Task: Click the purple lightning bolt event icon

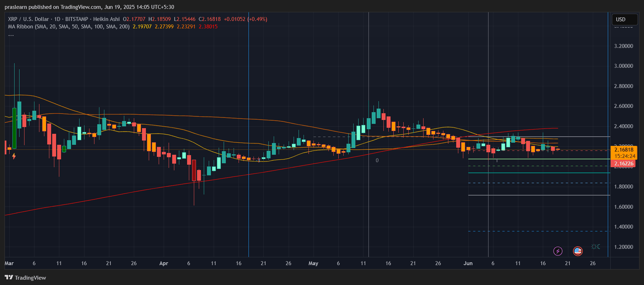Action: tap(558, 251)
